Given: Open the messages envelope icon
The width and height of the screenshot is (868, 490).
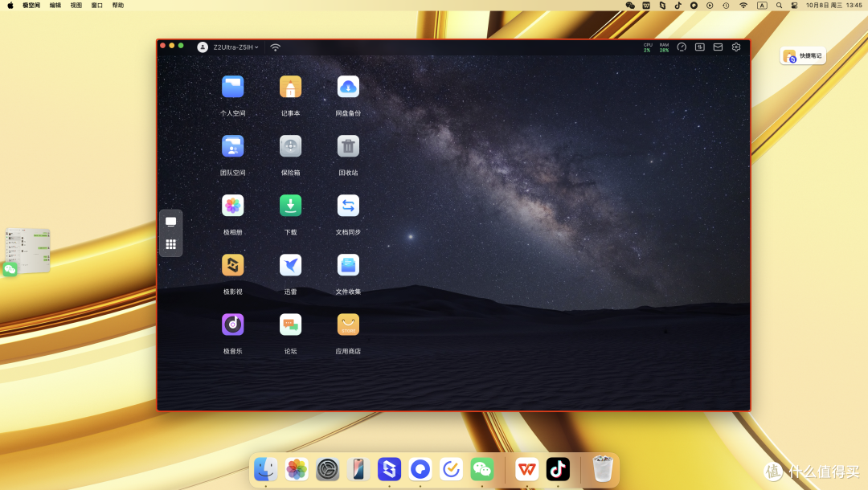Looking at the screenshot, I should pyautogui.click(x=718, y=47).
